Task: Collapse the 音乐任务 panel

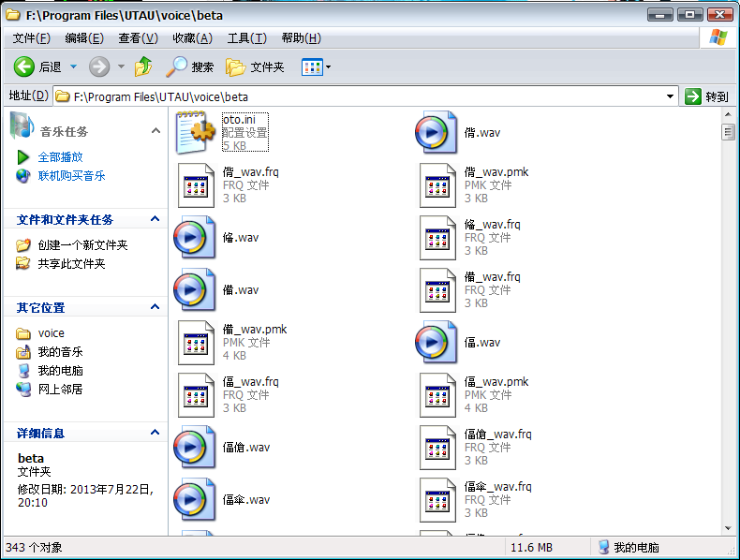Action: coord(155,131)
